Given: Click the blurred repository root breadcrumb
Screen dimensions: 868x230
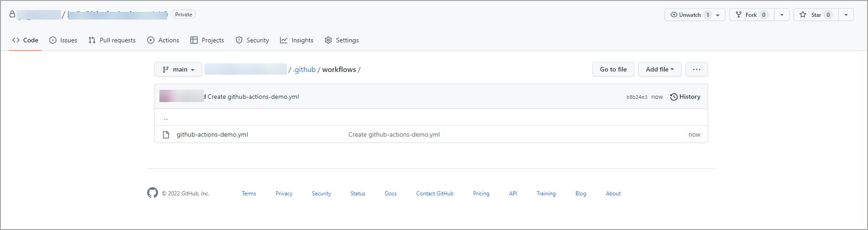Looking at the screenshot, I should click(245, 69).
